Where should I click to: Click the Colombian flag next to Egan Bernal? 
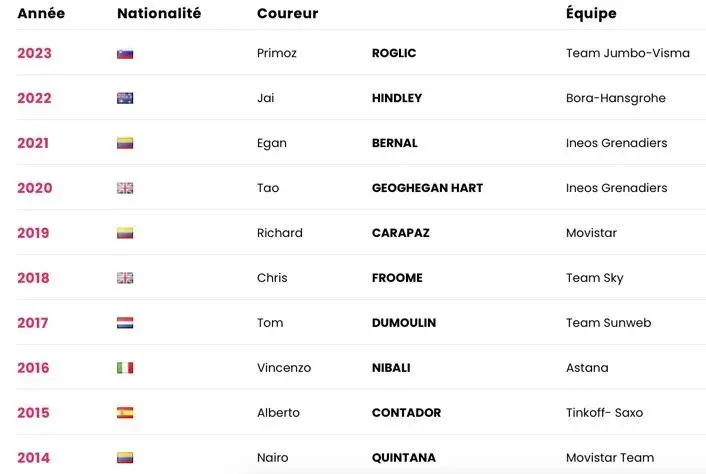coord(125,143)
